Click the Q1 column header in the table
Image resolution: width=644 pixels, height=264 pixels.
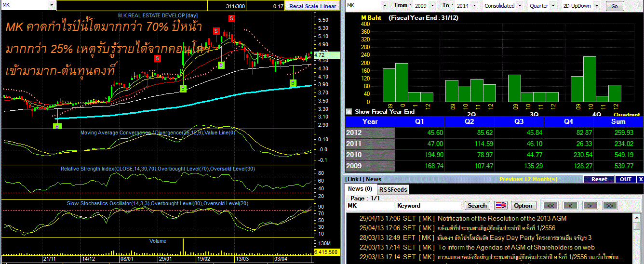point(419,122)
